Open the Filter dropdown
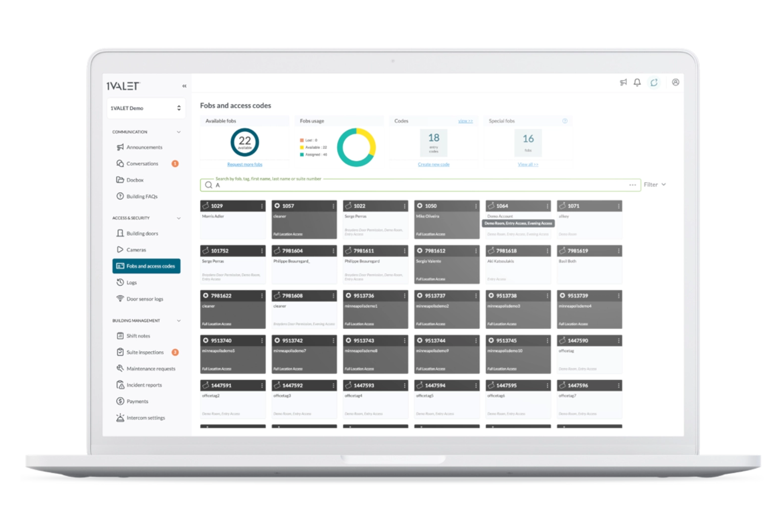This screenshot has width=784, height=532. 655,185
